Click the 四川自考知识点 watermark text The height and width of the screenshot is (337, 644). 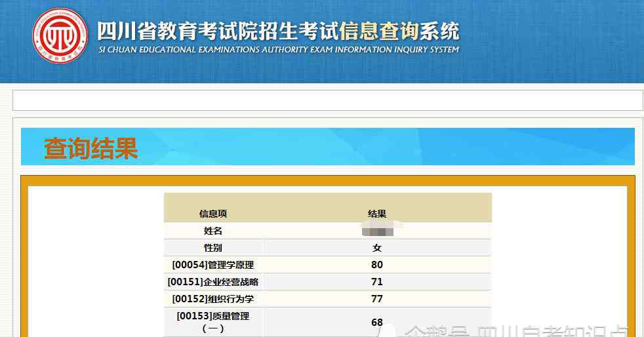[551, 331]
